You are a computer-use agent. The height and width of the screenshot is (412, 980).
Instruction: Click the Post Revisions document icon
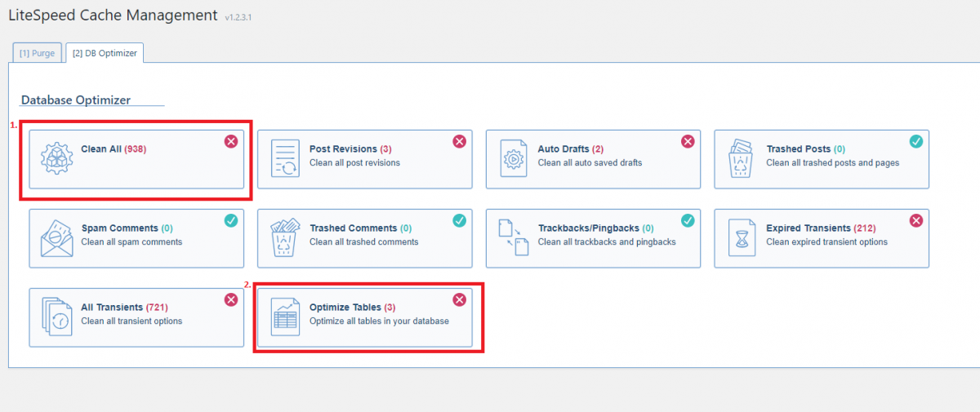click(285, 159)
